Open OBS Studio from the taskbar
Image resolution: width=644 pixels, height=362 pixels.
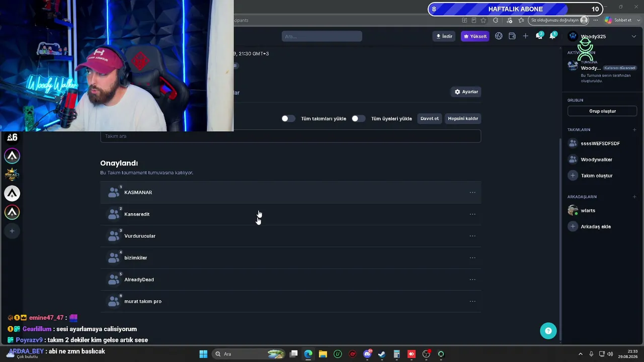click(426, 354)
